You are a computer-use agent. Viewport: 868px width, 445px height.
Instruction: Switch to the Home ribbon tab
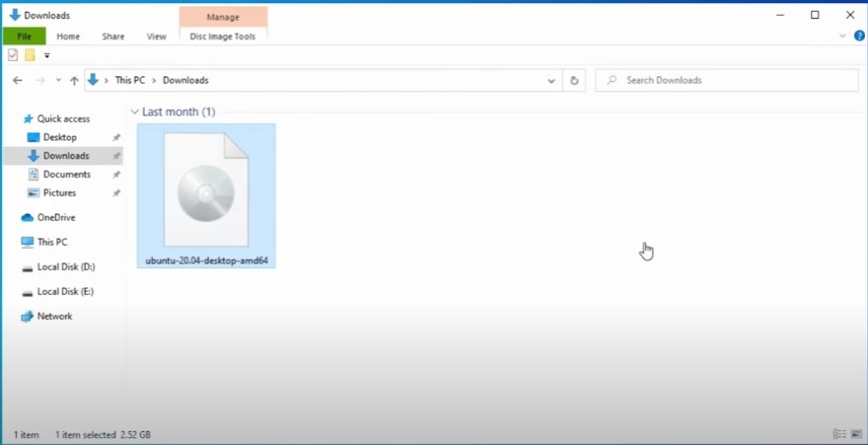tap(68, 37)
